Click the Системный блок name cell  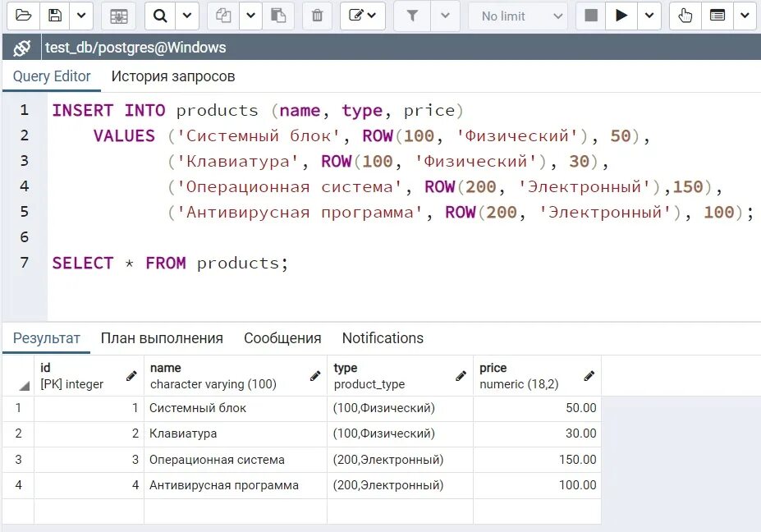click(x=236, y=408)
